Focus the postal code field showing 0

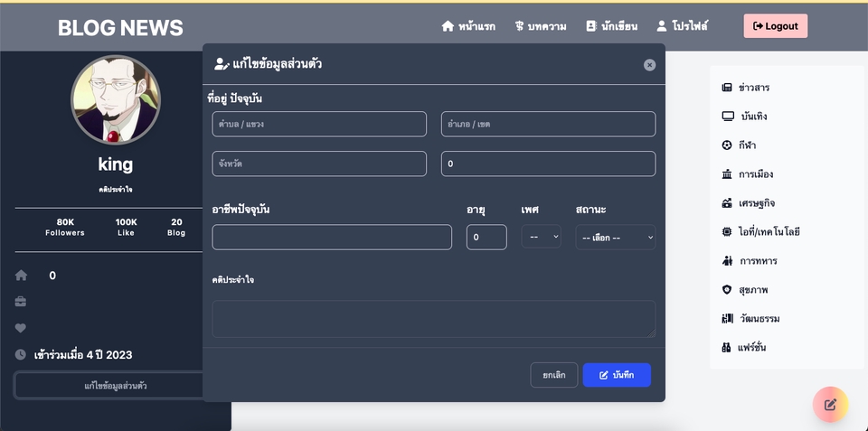click(x=549, y=164)
